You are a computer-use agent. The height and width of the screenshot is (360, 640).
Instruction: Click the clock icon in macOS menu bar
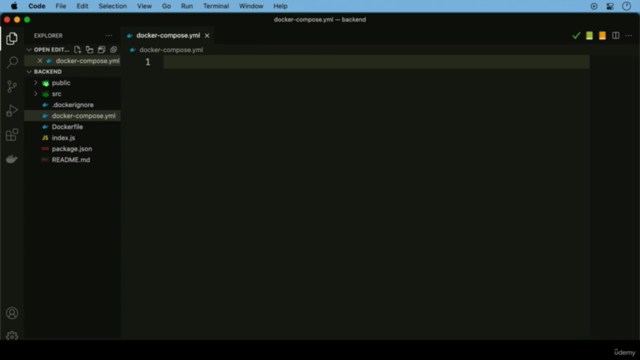tap(626, 6)
